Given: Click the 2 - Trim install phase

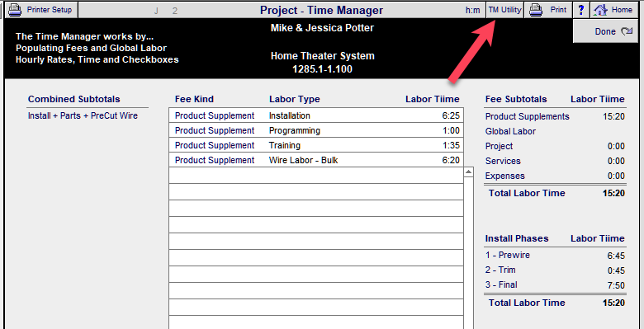Looking at the screenshot, I should click(500, 270).
